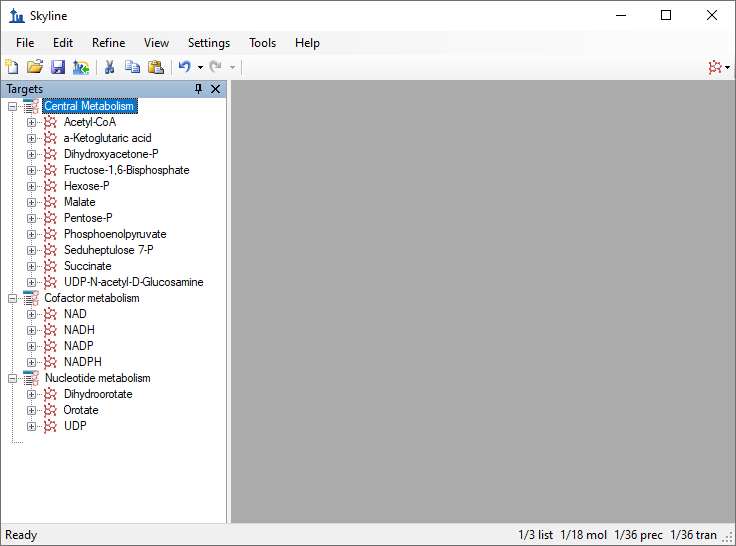Click the Undo arrow icon
Viewport: 736px width, 546px height.
(x=185, y=67)
